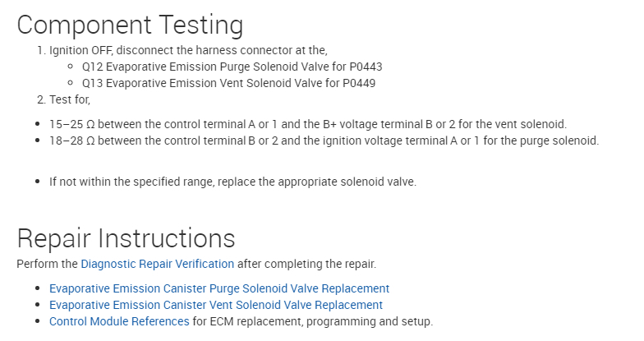Open the Diagnostic Repair Verification link
Image resolution: width=644 pixels, height=341 pixels.
click(157, 264)
